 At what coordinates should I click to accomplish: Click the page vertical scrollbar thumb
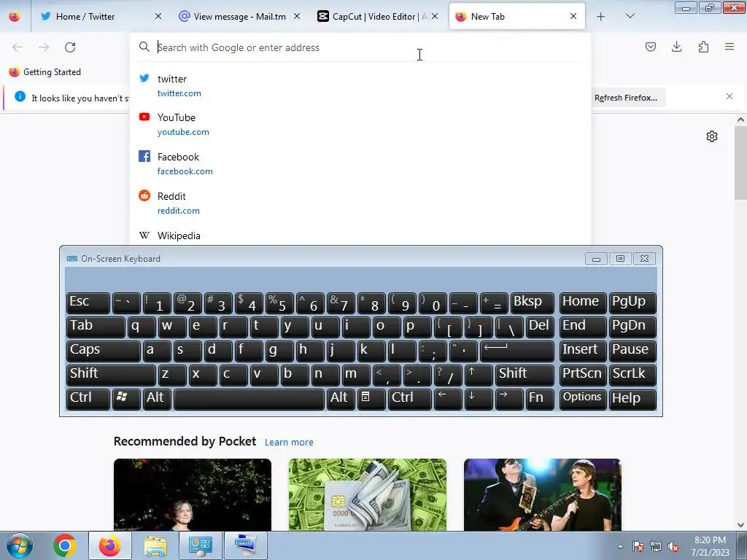pyautogui.click(x=740, y=163)
